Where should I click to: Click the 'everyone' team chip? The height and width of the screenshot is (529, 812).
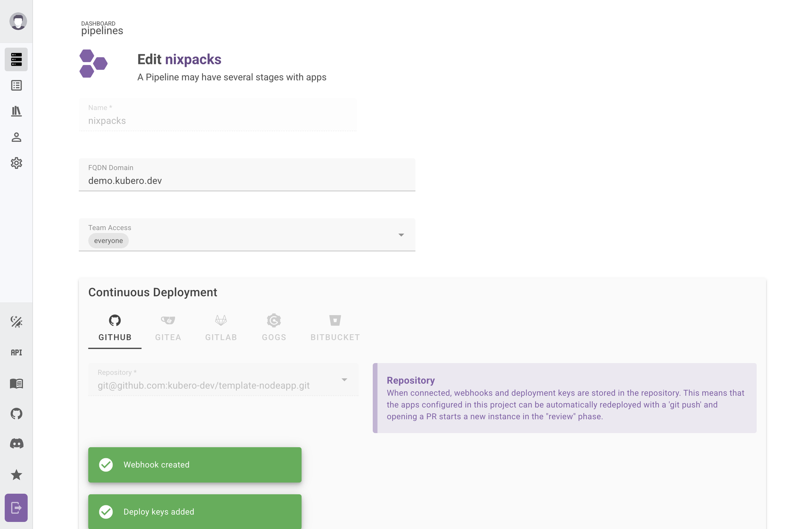pos(109,241)
